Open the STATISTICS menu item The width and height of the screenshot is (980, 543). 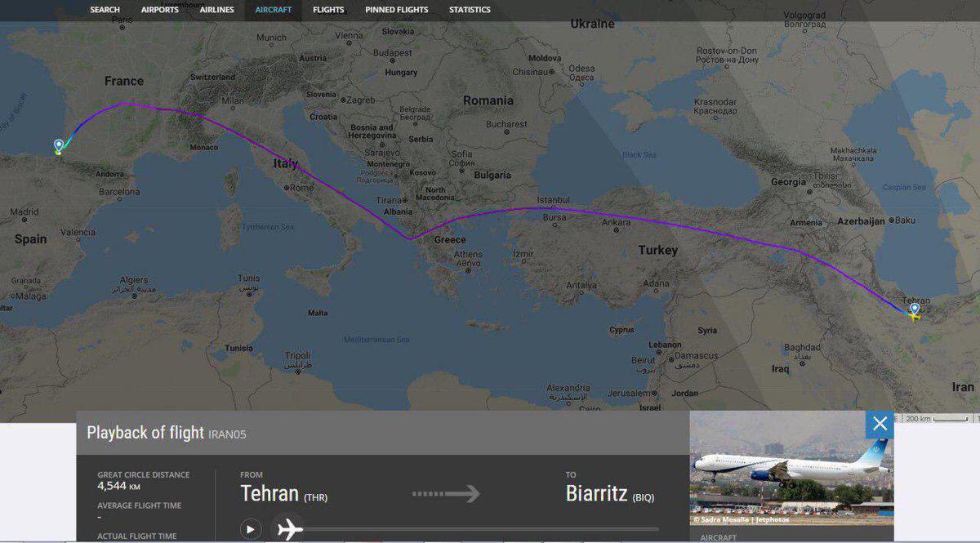pyautogui.click(x=470, y=10)
